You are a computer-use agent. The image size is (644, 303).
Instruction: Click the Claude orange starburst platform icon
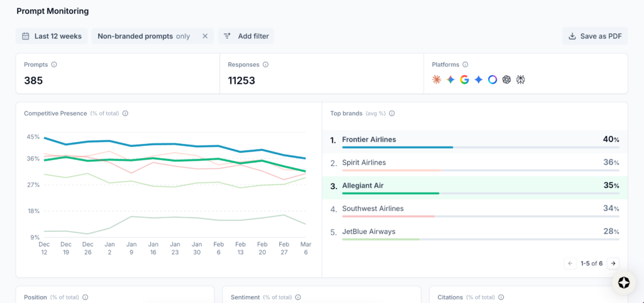(436, 80)
